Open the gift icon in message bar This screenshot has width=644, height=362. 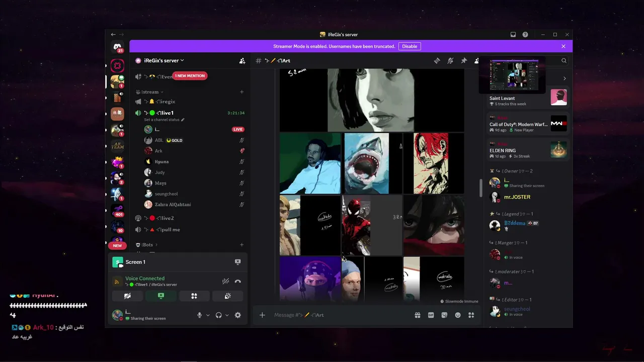coord(418,315)
